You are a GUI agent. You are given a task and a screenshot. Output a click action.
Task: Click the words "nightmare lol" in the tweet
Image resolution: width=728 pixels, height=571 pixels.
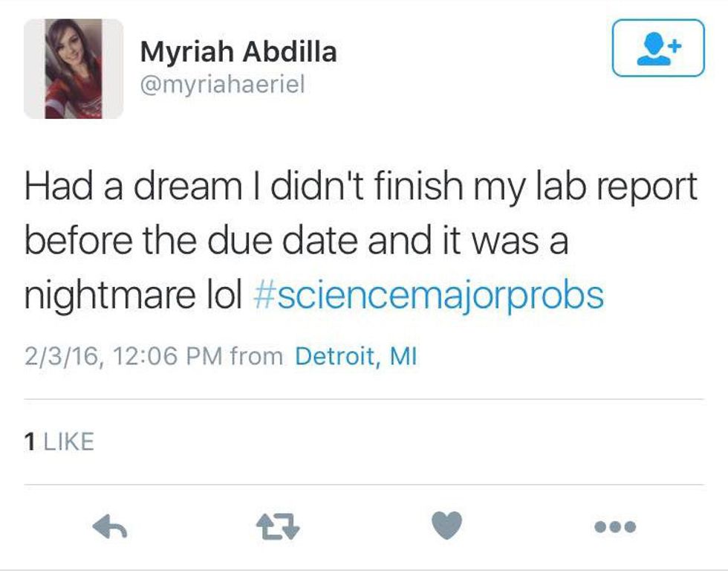pyautogui.click(x=134, y=296)
